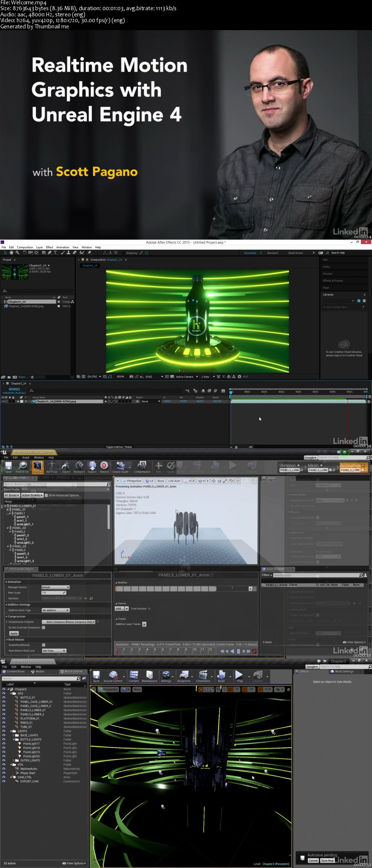
Task: Toggle Preview mode in animation editor
Action: click(x=38, y=467)
